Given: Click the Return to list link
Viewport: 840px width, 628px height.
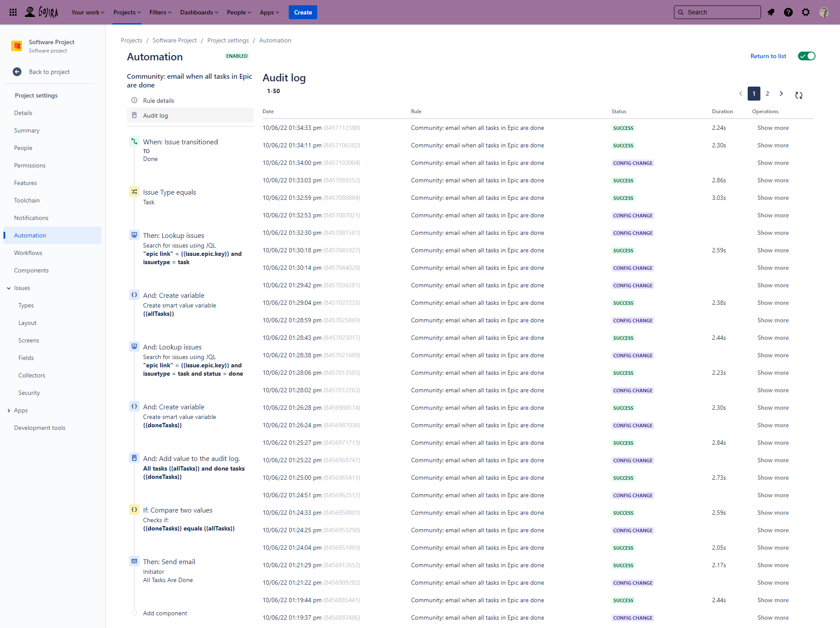Looking at the screenshot, I should click(x=768, y=56).
